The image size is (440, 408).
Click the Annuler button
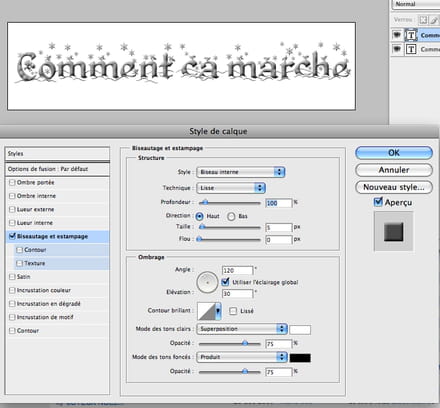point(394,170)
